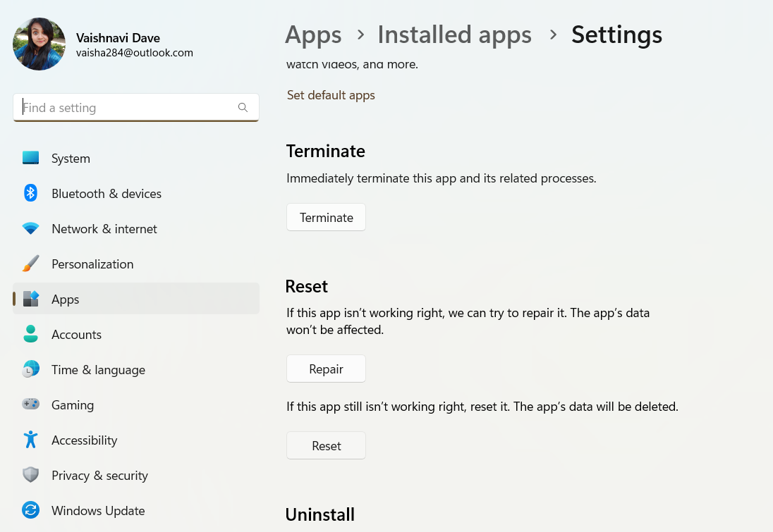Open the Time & language globe icon

(x=30, y=370)
